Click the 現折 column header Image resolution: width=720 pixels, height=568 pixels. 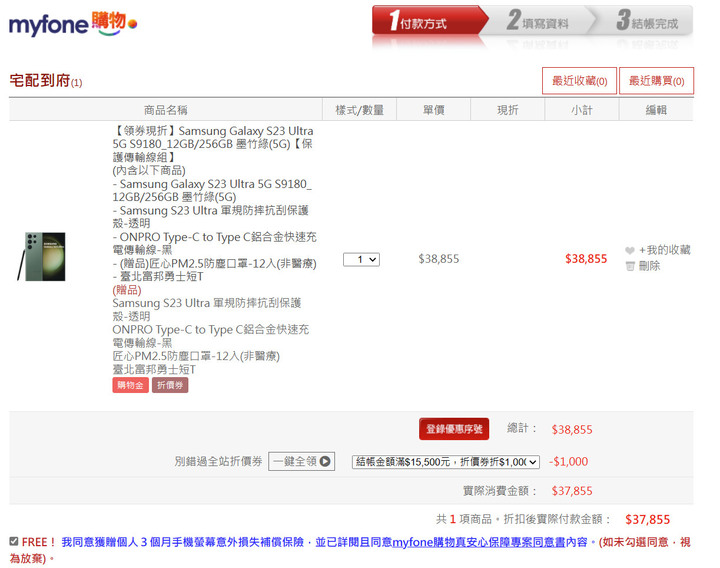tap(507, 110)
